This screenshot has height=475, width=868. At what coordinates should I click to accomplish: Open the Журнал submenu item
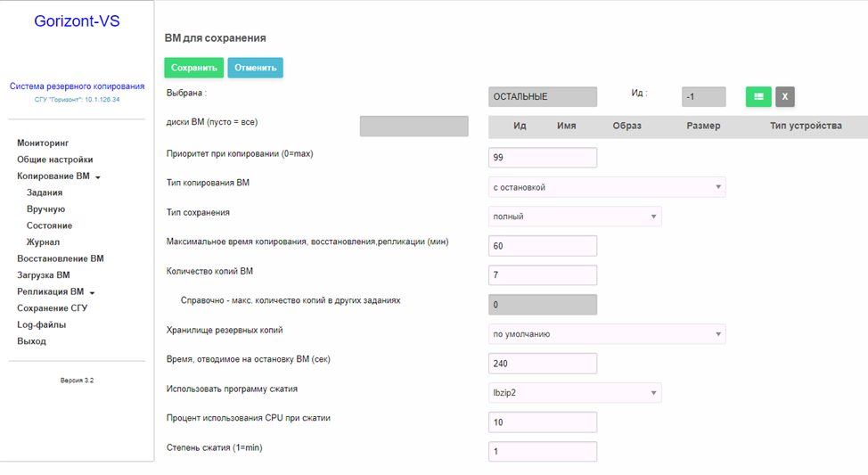click(x=43, y=242)
